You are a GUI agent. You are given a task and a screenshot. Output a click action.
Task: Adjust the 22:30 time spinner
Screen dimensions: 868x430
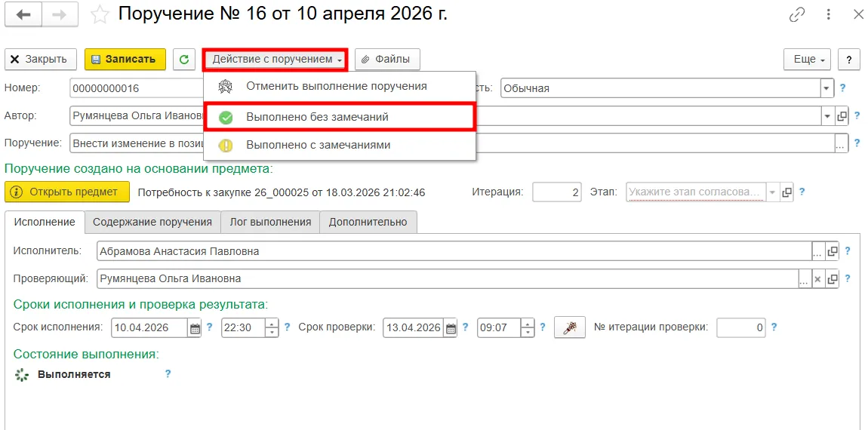pos(272,327)
